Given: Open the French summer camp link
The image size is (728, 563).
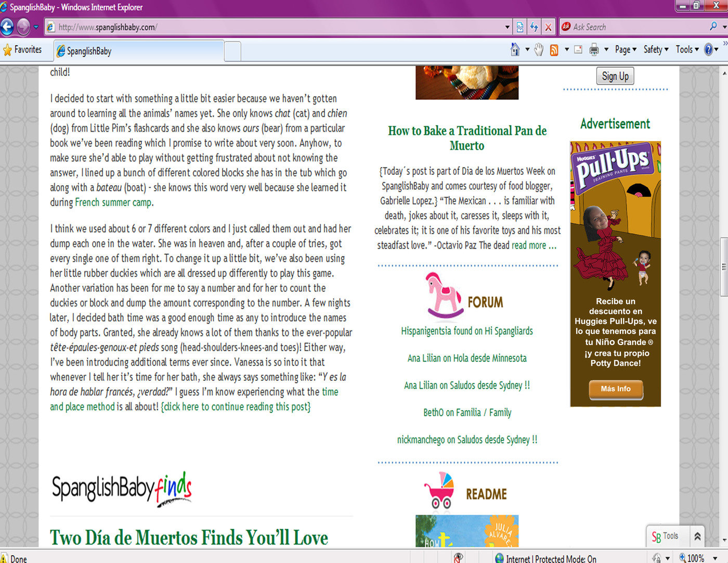Looking at the screenshot, I should click(113, 202).
